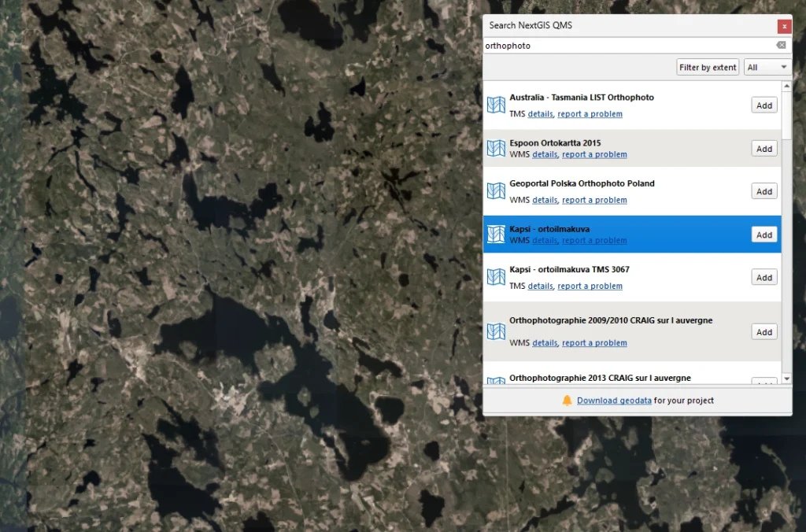Image resolution: width=806 pixels, height=532 pixels.
Task: Clear the orthophoto search text with the clear icon
Action: click(x=781, y=45)
